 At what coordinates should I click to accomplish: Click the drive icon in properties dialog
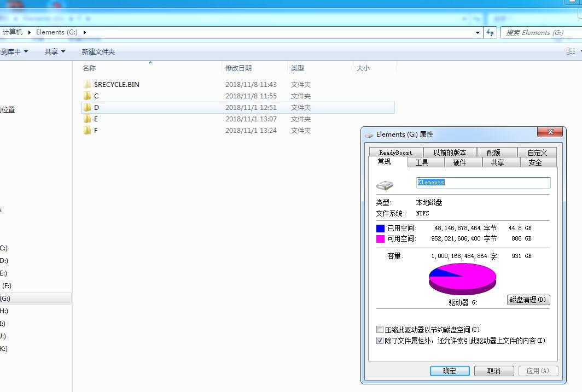(x=385, y=185)
